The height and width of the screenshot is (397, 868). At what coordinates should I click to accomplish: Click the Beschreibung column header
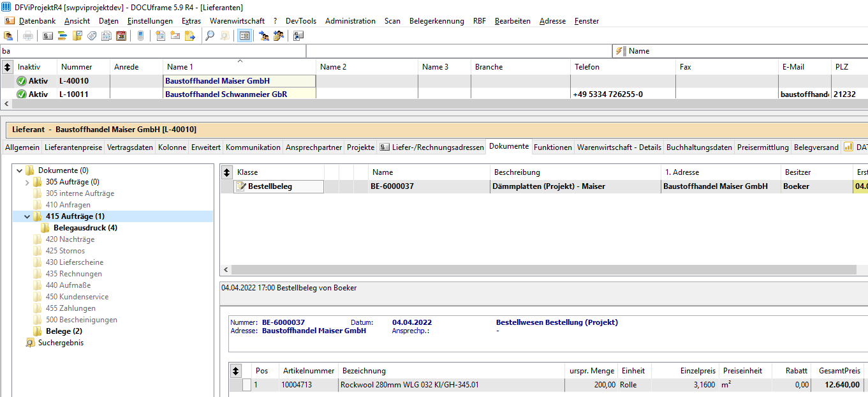(x=575, y=172)
